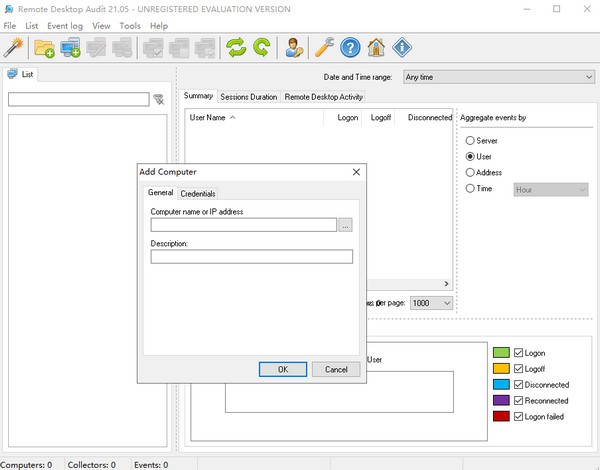Screen dimensions: 600x470
Task: Switch to the Credentials tab
Action: coord(198,193)
